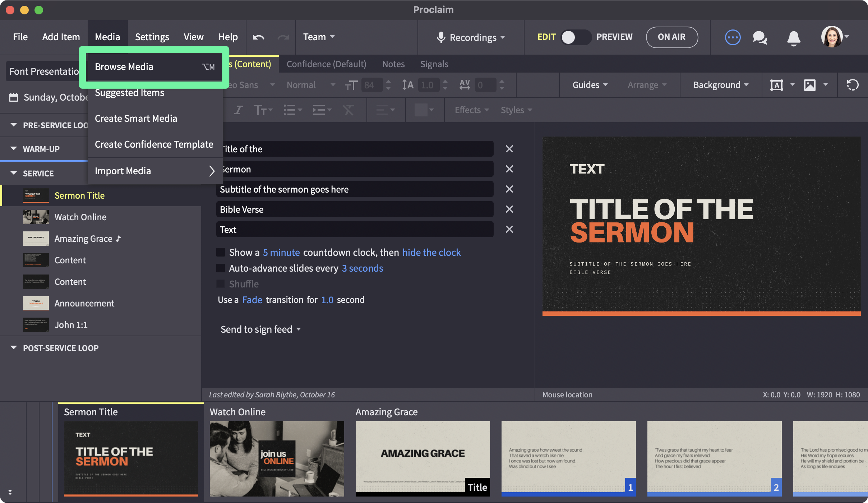This screenshot has width=868, height=503.
Task: Click the hide the clock link
Action: coord(431,252)
